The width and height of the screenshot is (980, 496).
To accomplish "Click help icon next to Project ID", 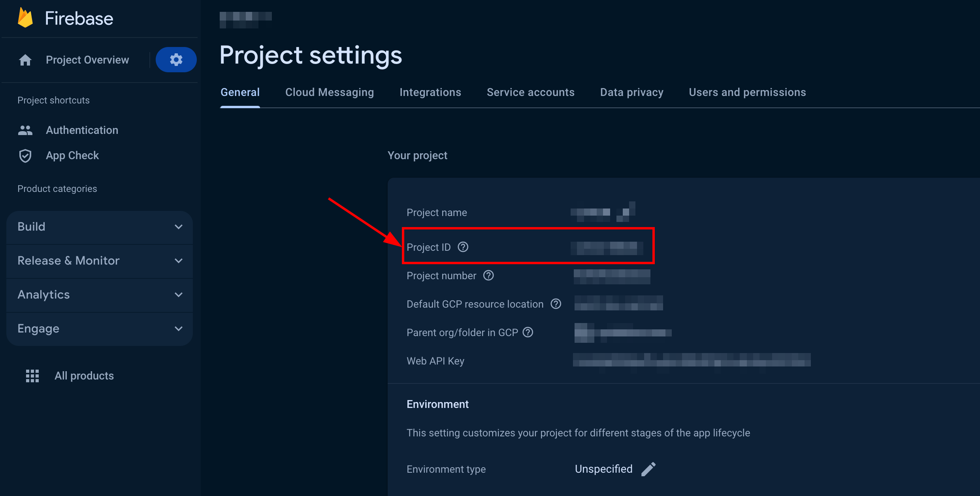I will click(x=463, y=247).
